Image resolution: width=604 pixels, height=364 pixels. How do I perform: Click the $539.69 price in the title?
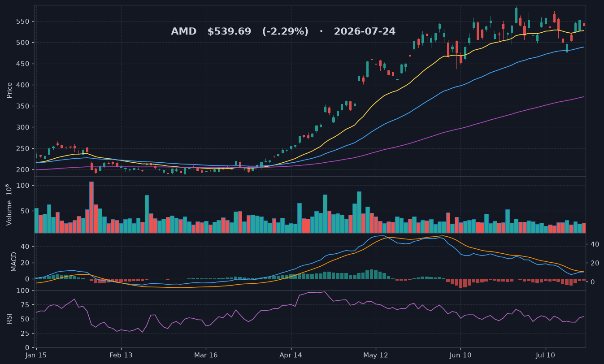229,32
